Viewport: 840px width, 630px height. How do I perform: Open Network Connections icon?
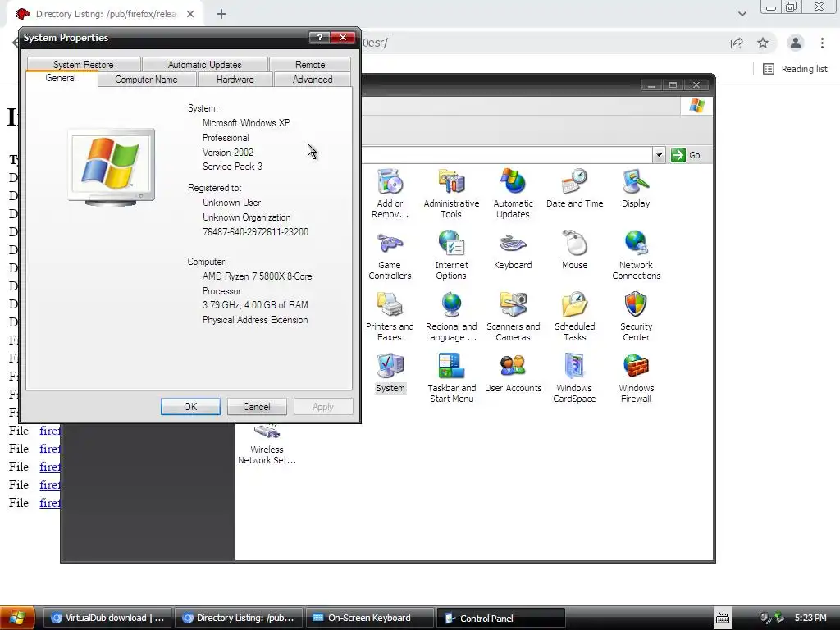[636, 255]
